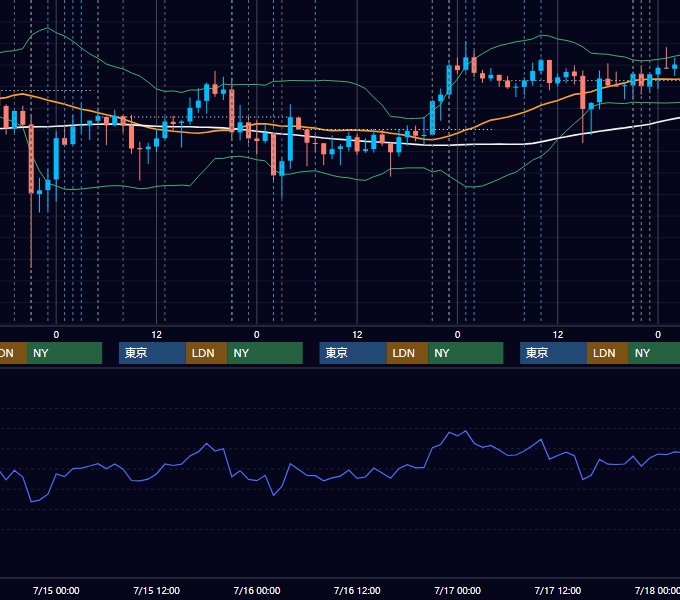
Task: Select the white long-term moving average line
Action: [x=499, y=144]
